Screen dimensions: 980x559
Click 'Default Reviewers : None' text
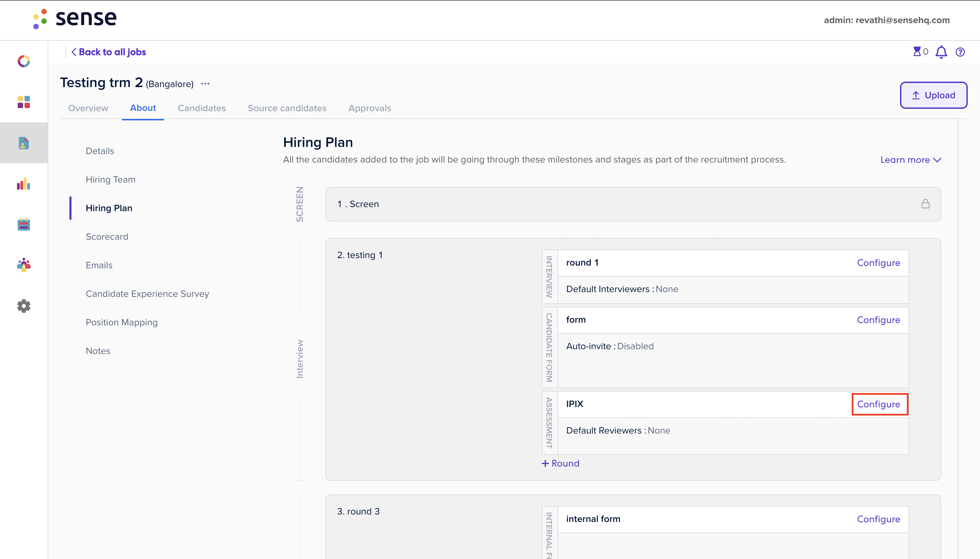click(x=618, y=431)
